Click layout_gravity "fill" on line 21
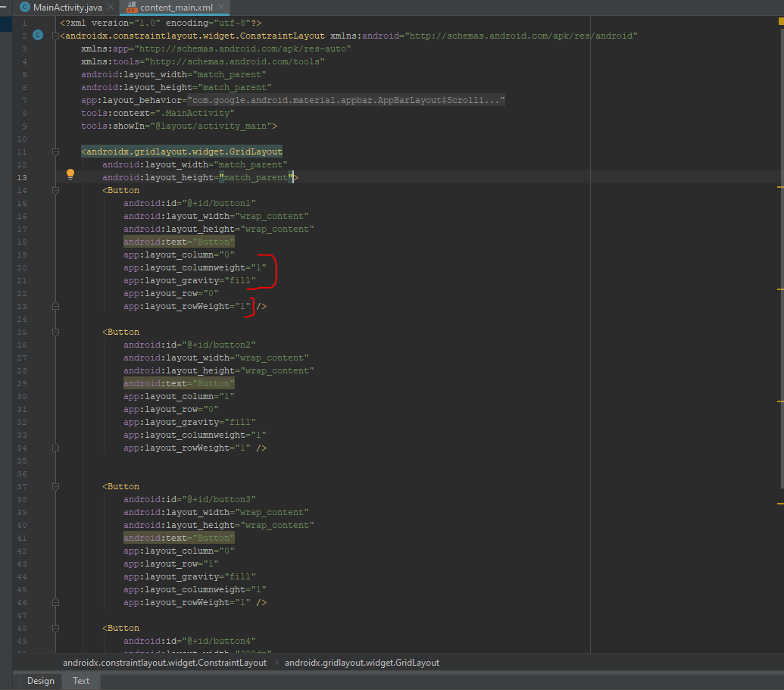Image resolution: width=784 pixels, height=690 pixels. pyautogui.click(x=189, y=280)
